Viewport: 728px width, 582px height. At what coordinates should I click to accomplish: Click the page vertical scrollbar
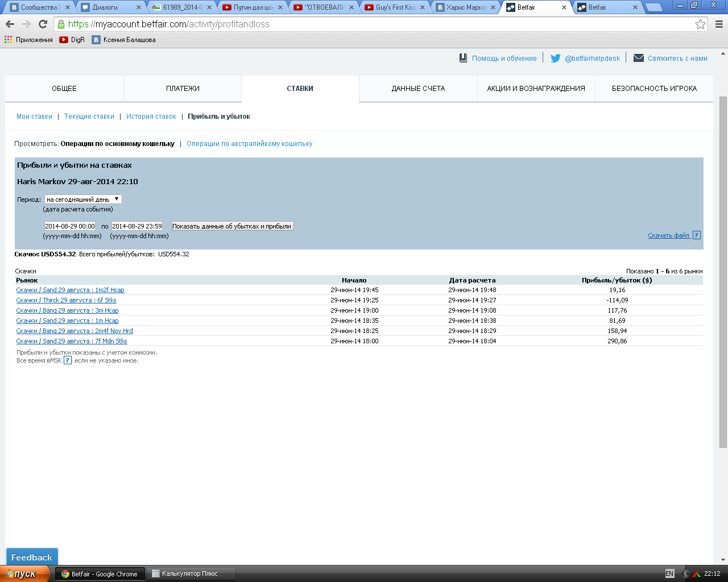723,272
